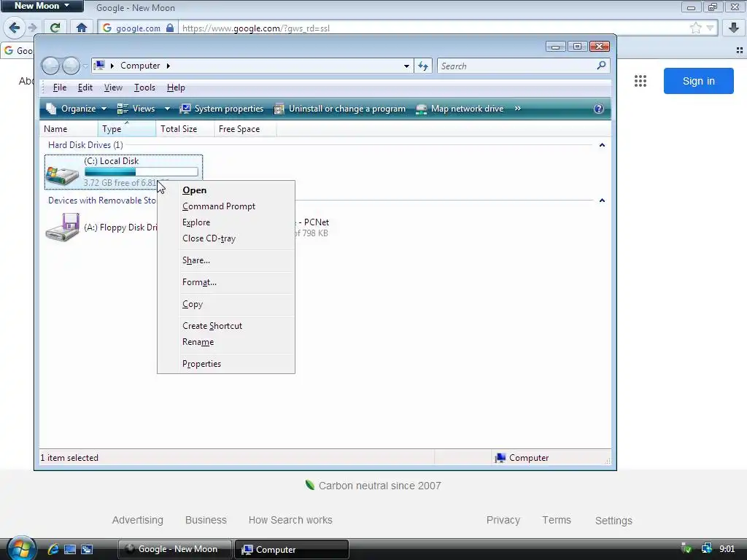Click the green shield tray icon

point(686,548)
